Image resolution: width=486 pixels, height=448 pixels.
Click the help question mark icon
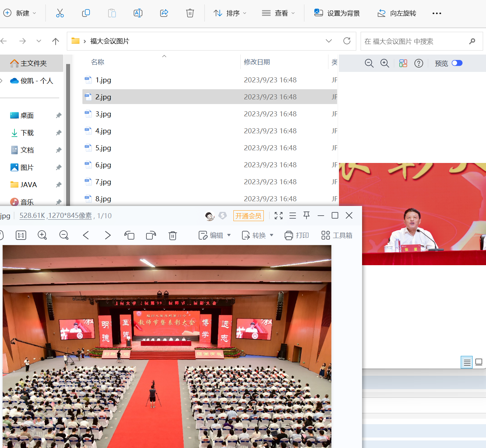pos(419,63)
